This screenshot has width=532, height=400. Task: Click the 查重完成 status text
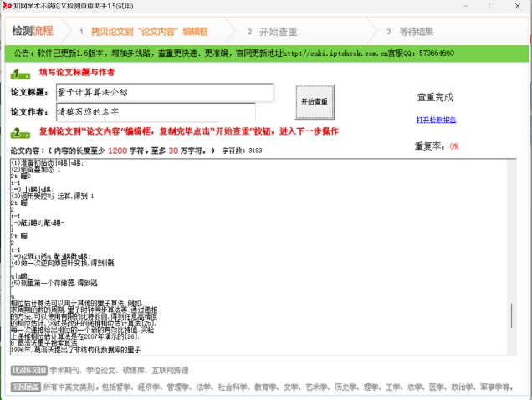pyautogui.click(x=435, y=96)
